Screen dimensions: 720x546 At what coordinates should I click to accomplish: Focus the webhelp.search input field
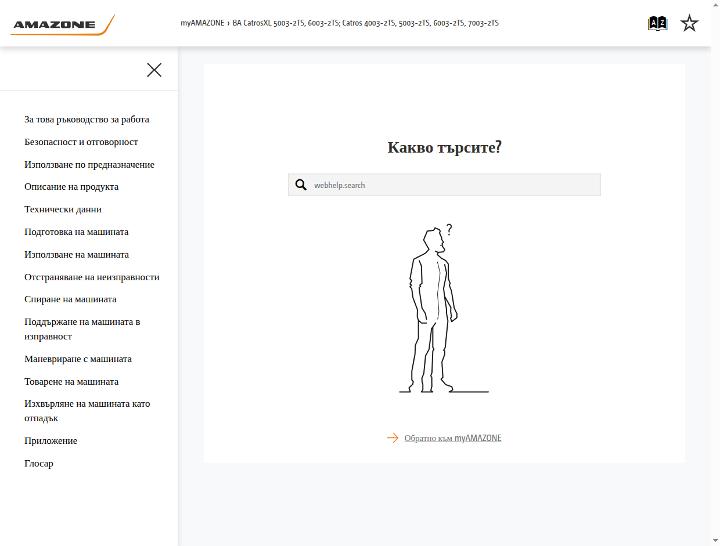[x=444, y=185]
